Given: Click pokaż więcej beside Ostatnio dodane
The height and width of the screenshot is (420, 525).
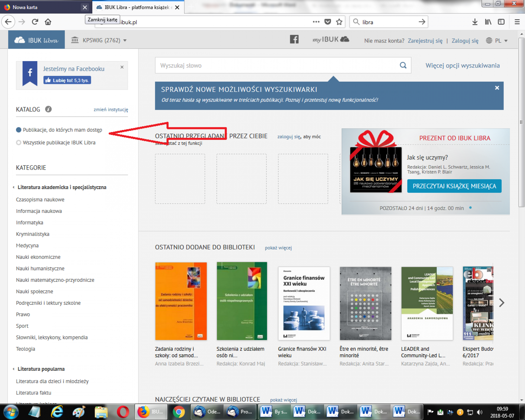Looking at the screenshot, I should (278, 248).
